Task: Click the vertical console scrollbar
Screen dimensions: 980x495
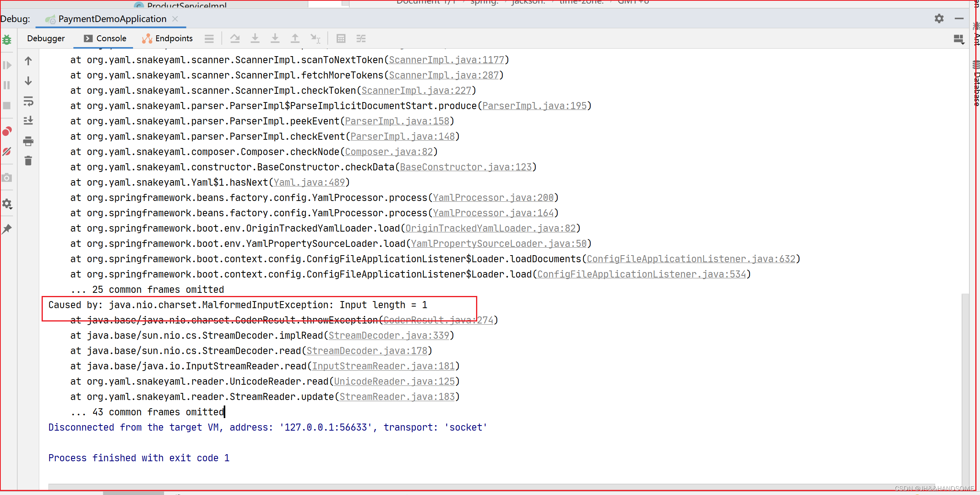Action: point(965,389)
